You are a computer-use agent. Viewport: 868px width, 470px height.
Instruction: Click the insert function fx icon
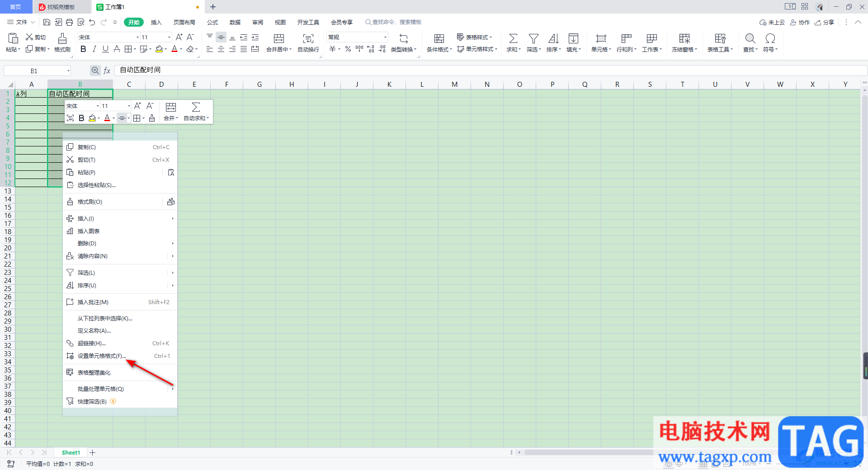[x=107, y=70]
